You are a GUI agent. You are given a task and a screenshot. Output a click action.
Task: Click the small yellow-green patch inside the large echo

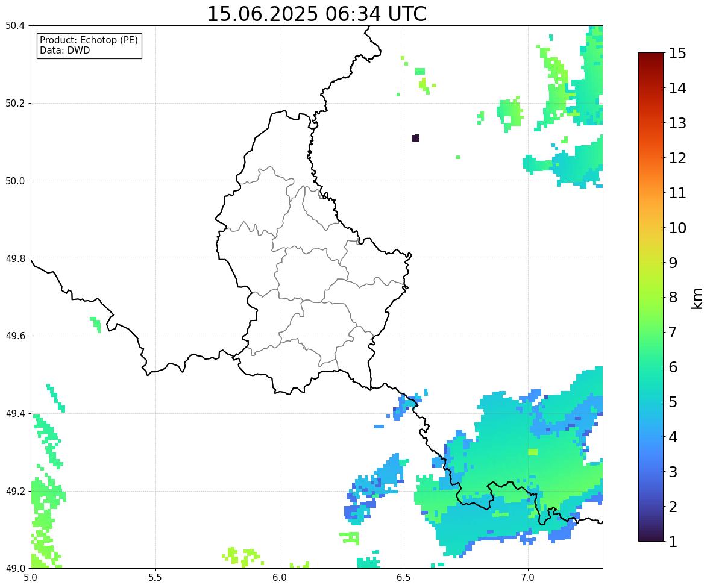tap(533, 452)
